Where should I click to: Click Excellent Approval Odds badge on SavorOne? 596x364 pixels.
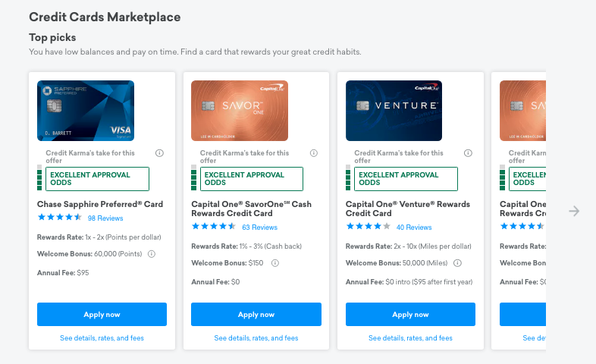[252, 178]
